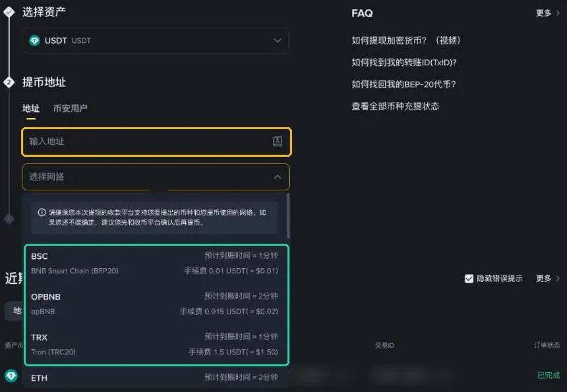The height and width of the screenshot is (392, 567).
Task: Open the address book icon in address field
Action: click(278, 141)
